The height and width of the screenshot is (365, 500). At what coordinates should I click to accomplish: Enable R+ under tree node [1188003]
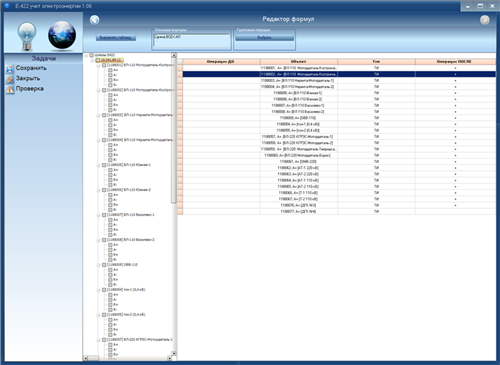click(x=110, y=130)
